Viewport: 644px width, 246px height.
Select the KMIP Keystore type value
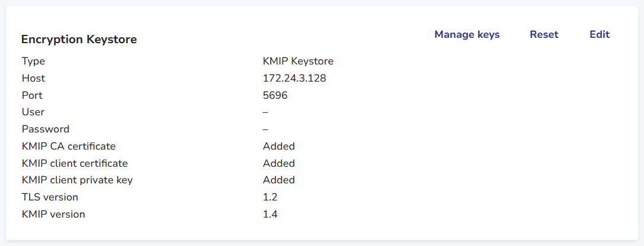pyautogui.click(x=298, y=61)
